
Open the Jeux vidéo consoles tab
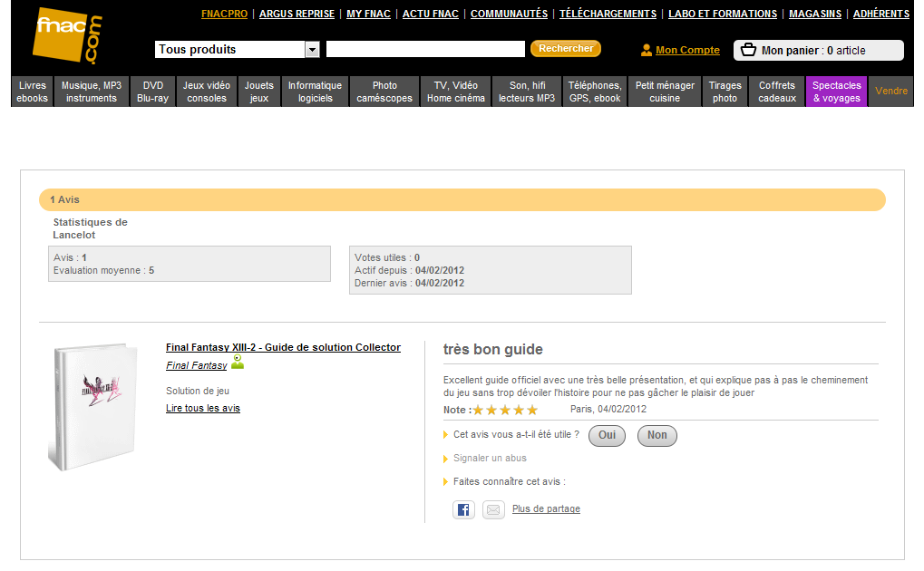pyautogui.click(x=207, y=92)
